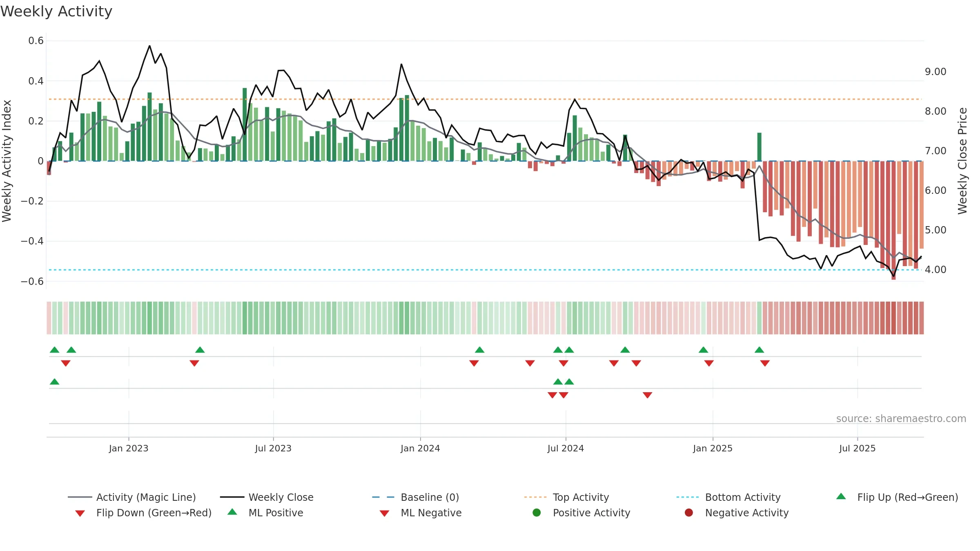This screenshot has height=551, width=980.
Task: Toggle the Flip Up (Red→Green) legend entry
Action: [x=897, y=497]
